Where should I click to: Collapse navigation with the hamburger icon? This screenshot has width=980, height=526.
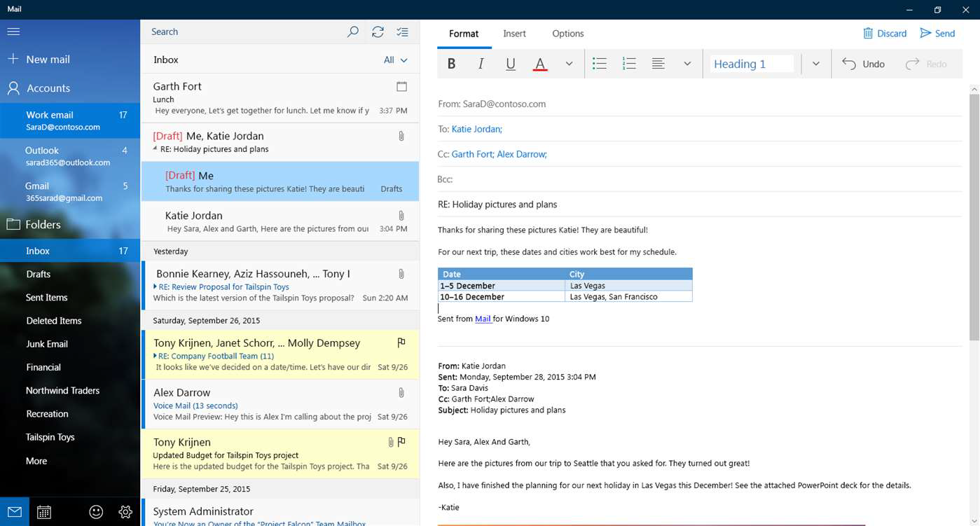tap(13, 30)
